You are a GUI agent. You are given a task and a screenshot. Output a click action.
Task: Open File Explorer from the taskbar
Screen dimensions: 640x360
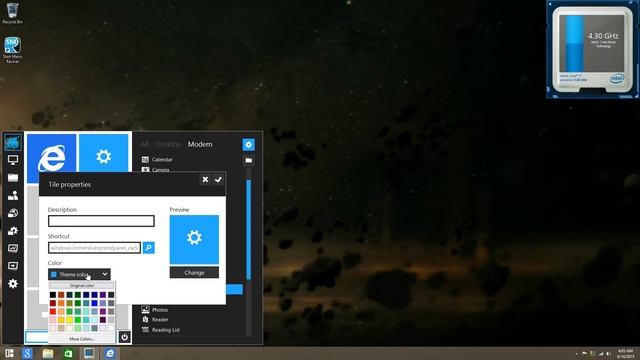tap(48, 353)
